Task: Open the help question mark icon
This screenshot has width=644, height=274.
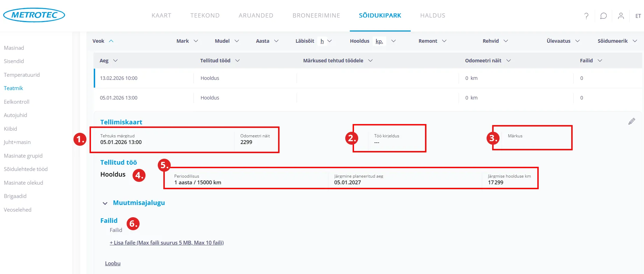Action: tap(586, 16)
